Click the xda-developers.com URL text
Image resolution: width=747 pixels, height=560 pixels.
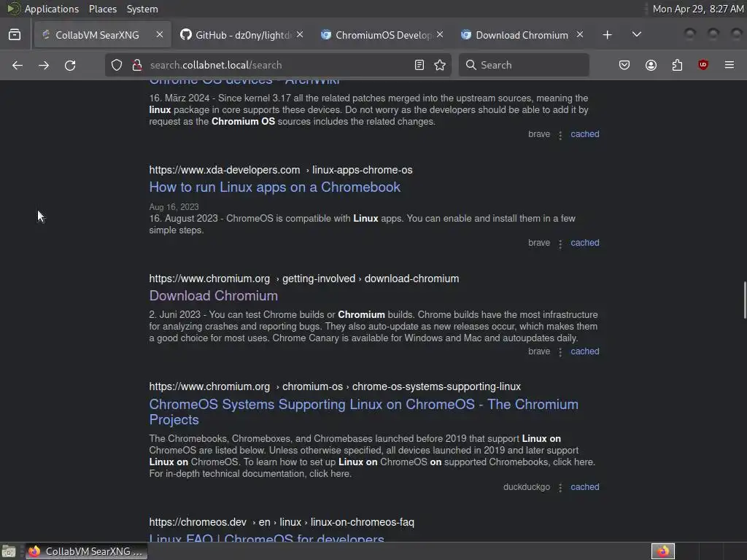(x=225, y=170)
